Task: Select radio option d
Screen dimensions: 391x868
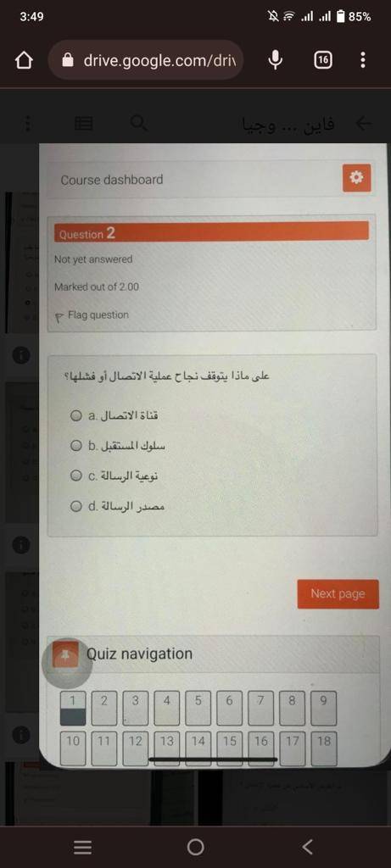Action: pyautogui.click(x=75, y=505)
